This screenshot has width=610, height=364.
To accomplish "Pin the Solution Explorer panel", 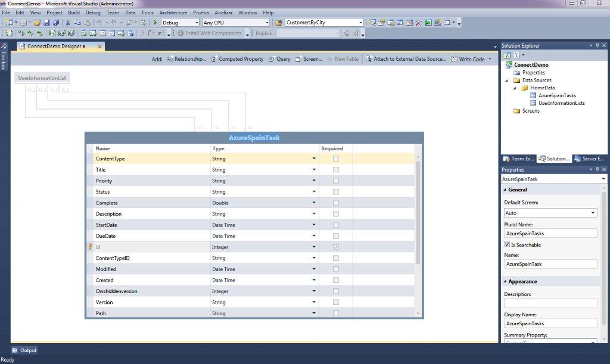I will tap(597, 45).
